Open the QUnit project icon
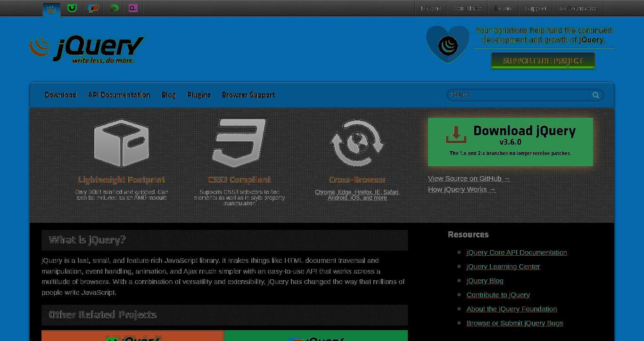Image resolution: width=644 pixels, height=341 pixels. pos(133,8)
